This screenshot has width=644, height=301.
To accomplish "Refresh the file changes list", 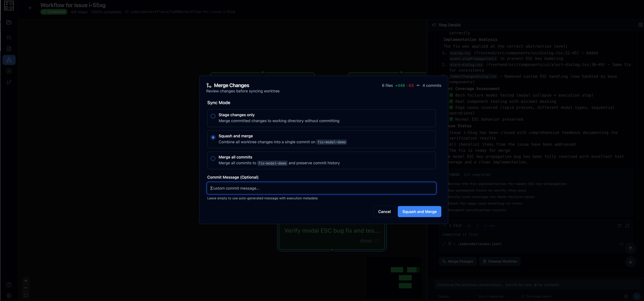I will click(628, 226).
